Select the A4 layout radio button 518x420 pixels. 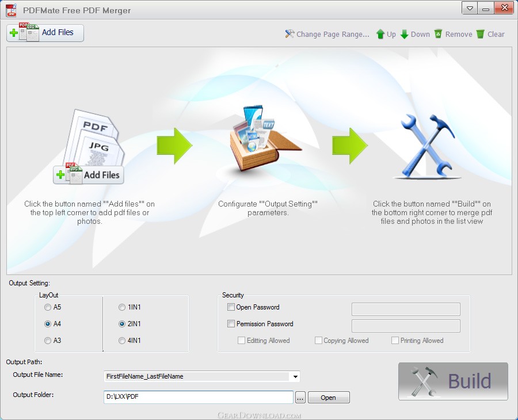click(x=48, y=324)
